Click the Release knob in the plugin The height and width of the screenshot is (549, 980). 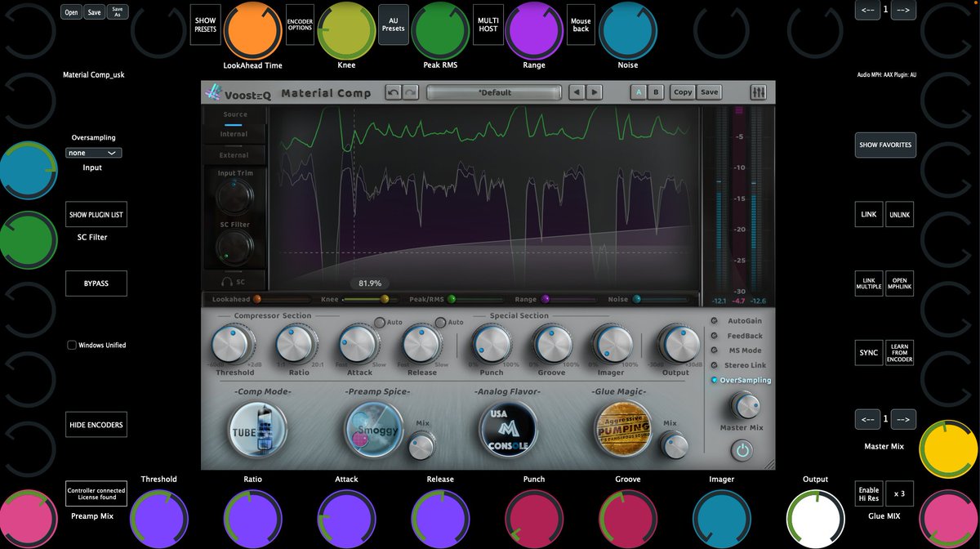[421, 344]
